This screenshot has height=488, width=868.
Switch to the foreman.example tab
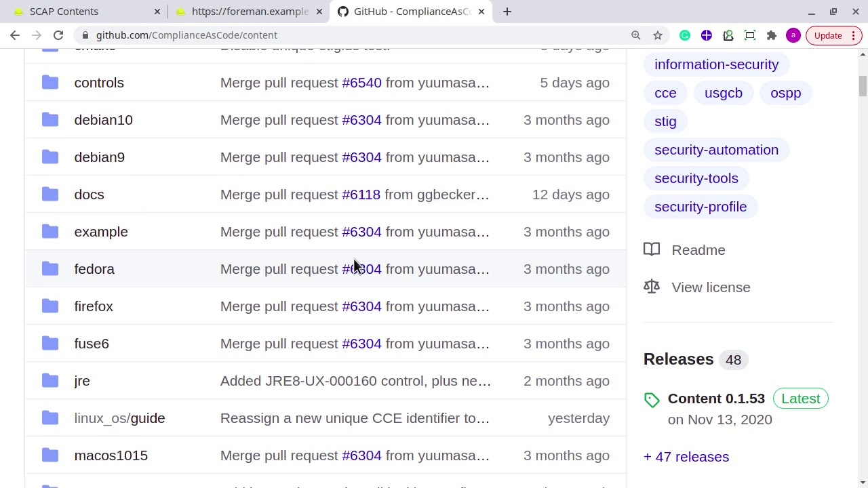click(x=250, y=12)
